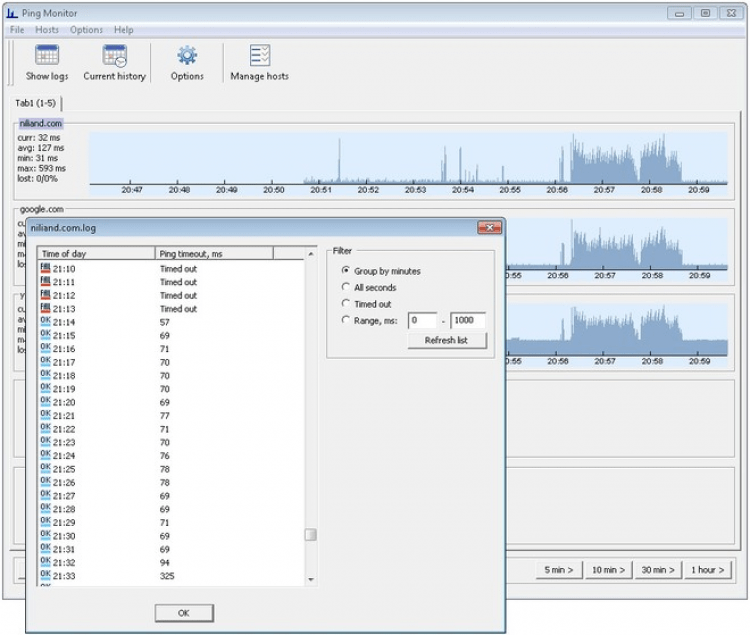Click the Show logs toolbar icon

[46, 57]
